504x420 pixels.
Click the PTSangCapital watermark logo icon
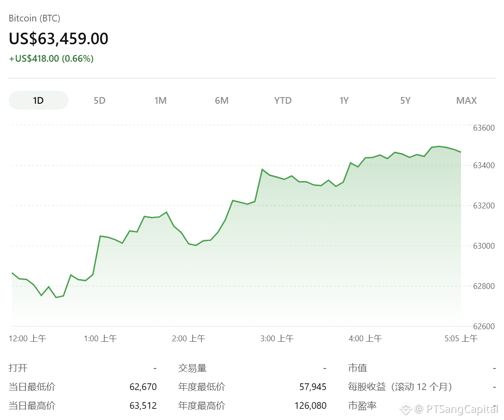[x=406, y=409]
